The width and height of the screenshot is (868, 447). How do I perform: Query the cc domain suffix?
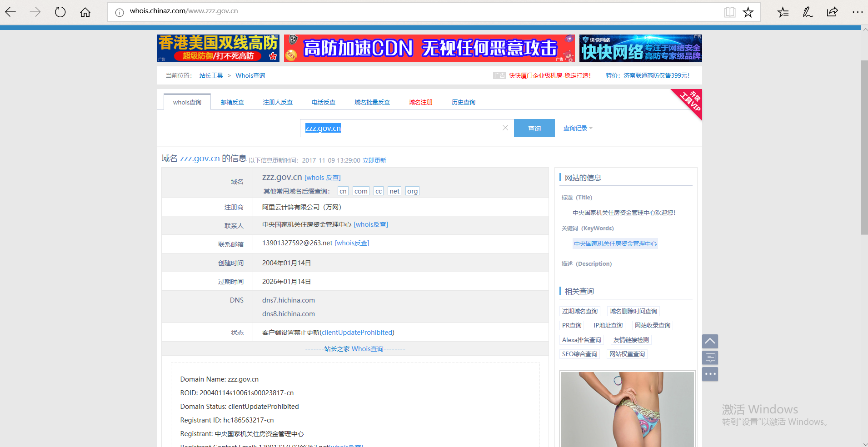[379, 191]
